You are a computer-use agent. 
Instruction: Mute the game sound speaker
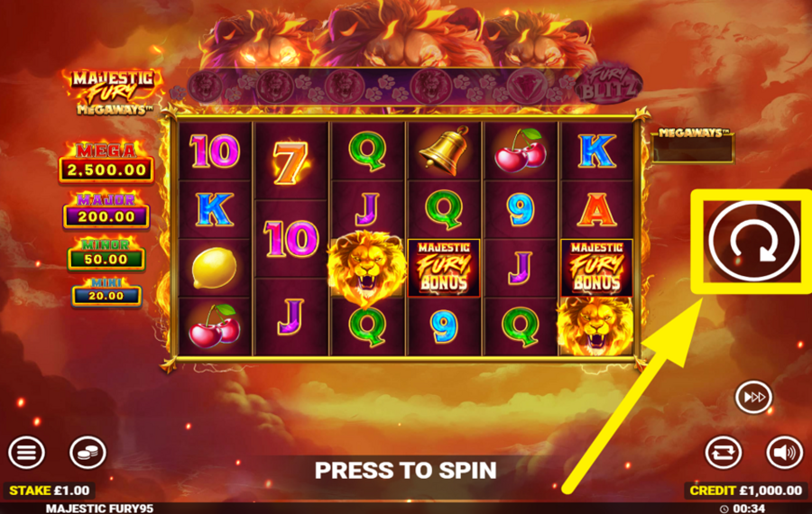tap(785, 453)
